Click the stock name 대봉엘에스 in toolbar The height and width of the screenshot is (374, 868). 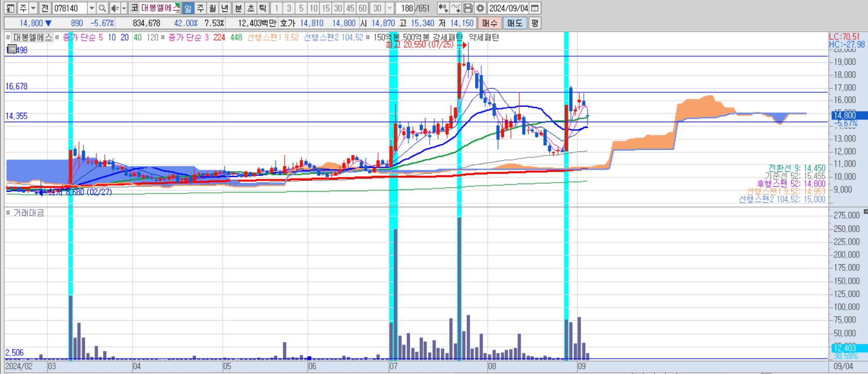[x=160, y=8]
